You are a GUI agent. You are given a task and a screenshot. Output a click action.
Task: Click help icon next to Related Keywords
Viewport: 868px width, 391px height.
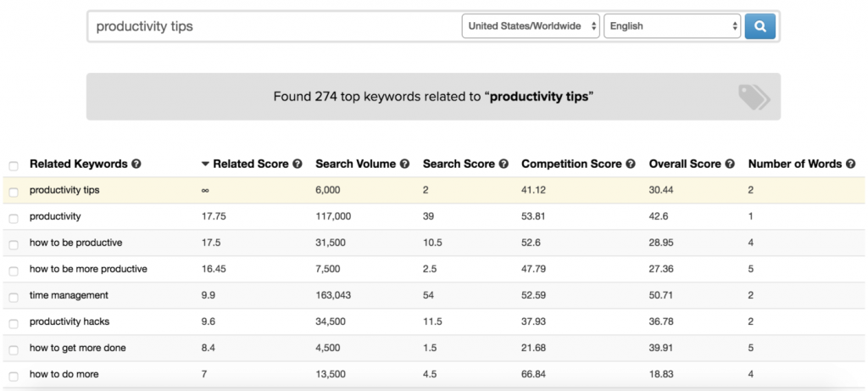point(136,165)
